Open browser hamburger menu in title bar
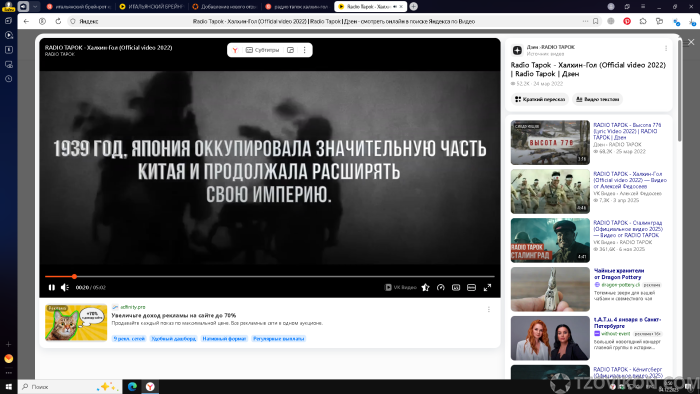 643,6
